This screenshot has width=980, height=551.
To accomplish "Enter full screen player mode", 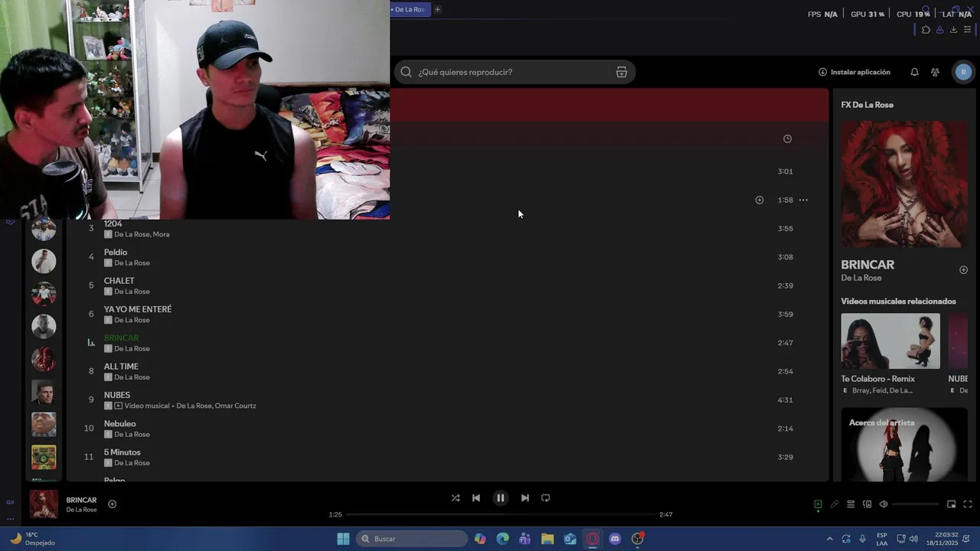I will 968,504.
